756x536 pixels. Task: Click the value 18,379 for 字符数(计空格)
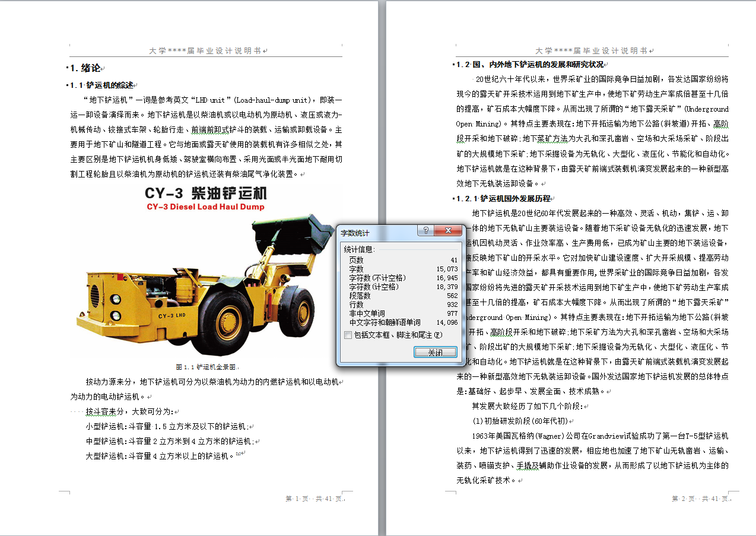click(x=447, y=287)
